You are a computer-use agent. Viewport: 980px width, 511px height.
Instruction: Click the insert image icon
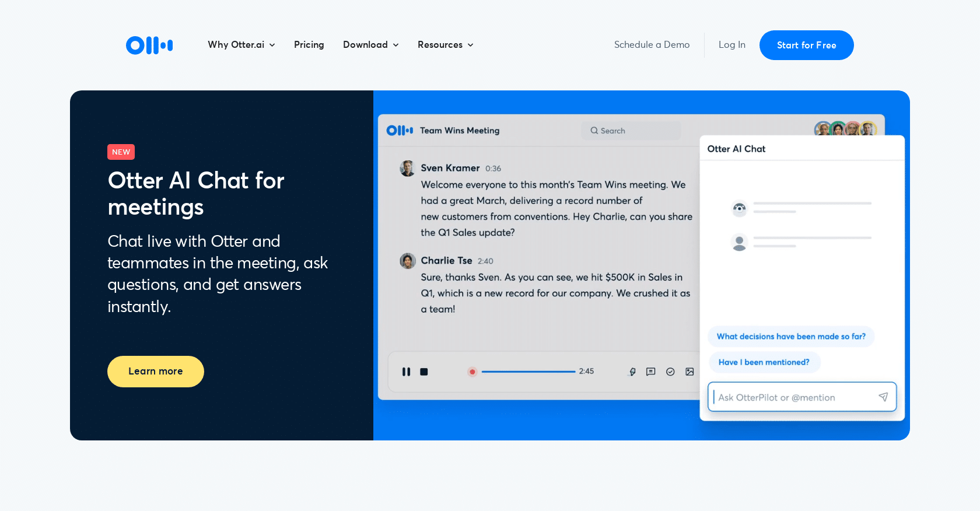[689, 372]
